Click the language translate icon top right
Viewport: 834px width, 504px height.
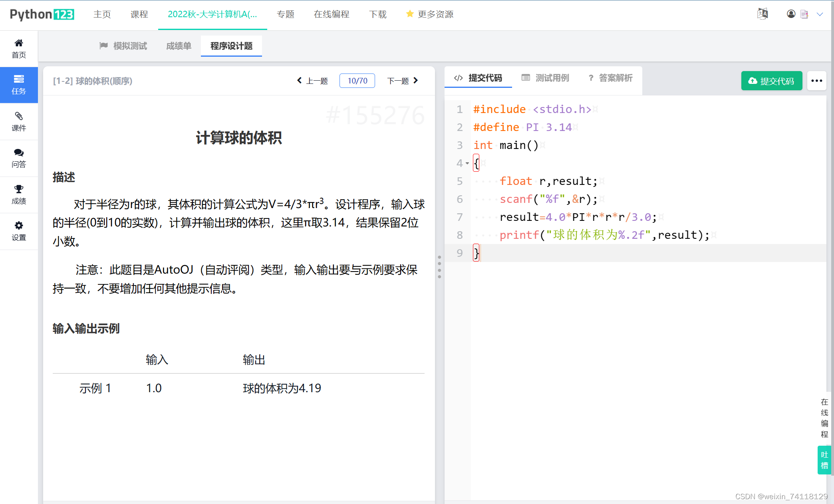click(x=762, y=14)
